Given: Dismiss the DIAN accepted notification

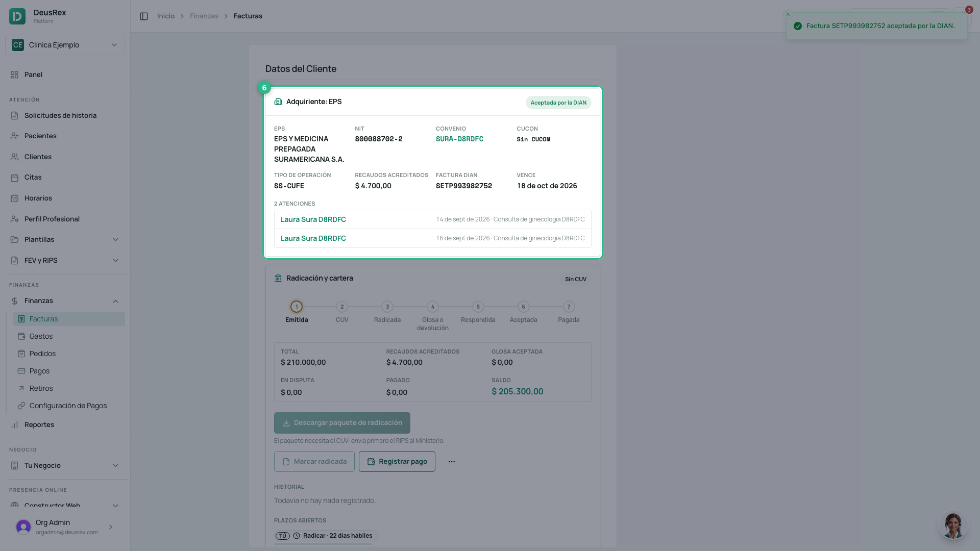Looking at the screenshot, I should click(x=788, y=14).
